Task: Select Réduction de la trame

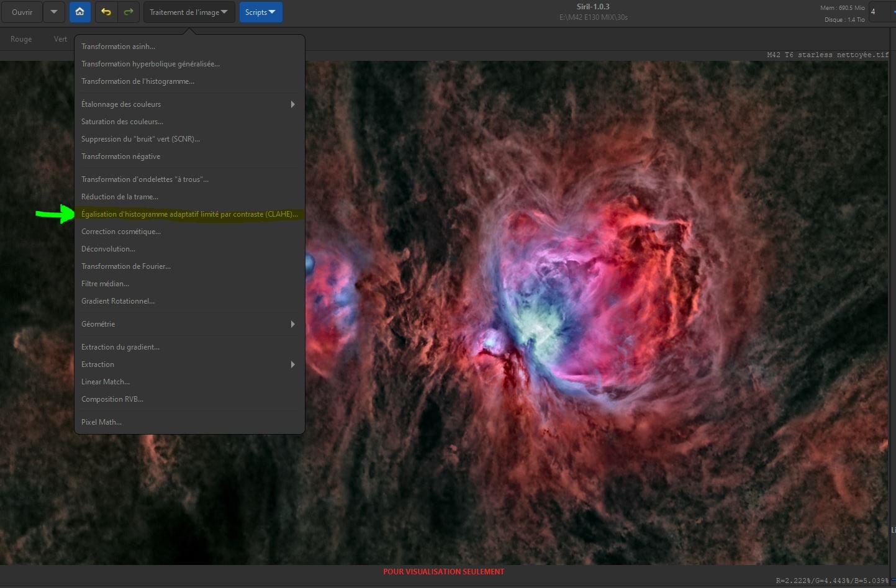Action: (189, 197)
